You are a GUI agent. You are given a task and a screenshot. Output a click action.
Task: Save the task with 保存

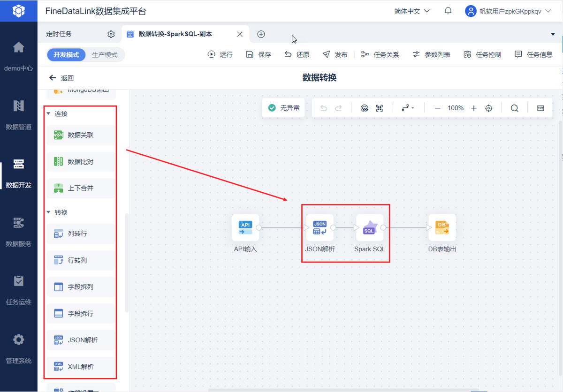click(259, 55)
